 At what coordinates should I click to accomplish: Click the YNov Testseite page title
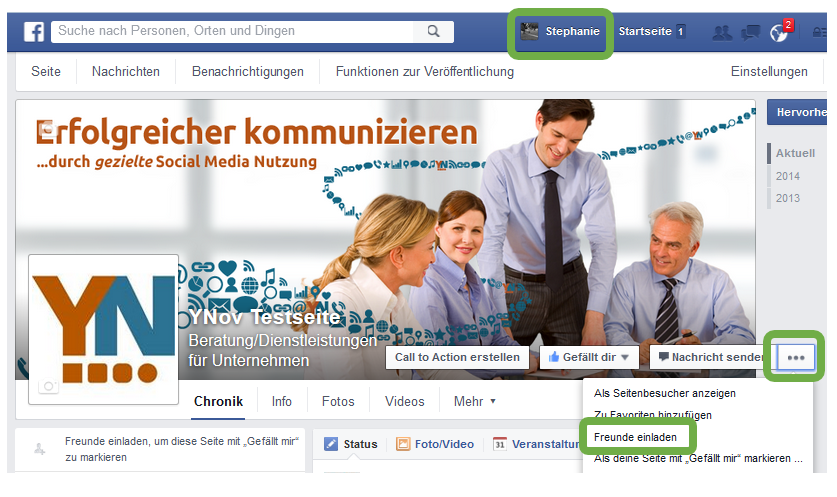click(x=264, y=317)
